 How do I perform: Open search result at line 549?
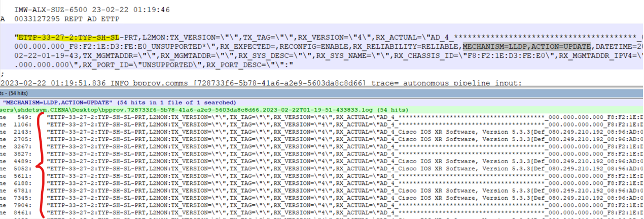click(x=322, y=117)
